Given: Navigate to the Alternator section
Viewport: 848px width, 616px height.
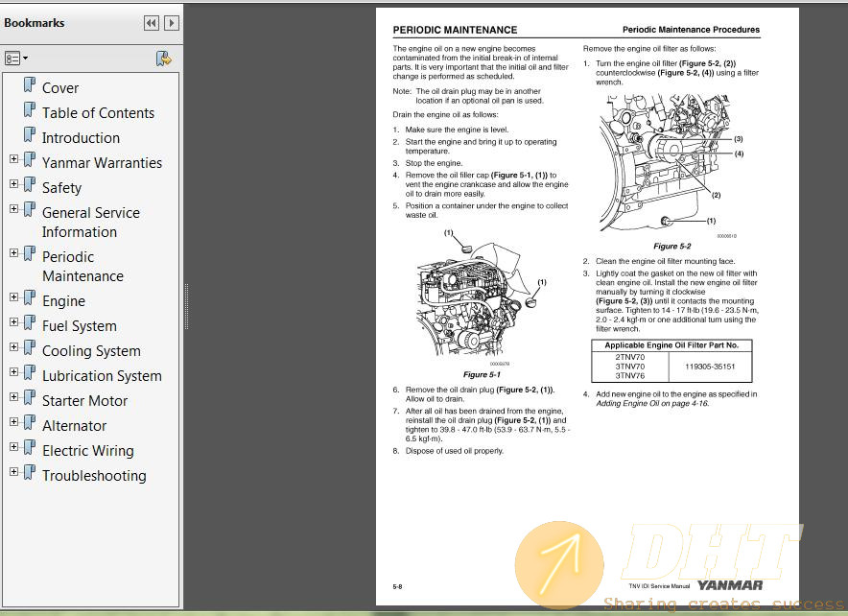Looking at the screenshot, I should tap(75, 426).
